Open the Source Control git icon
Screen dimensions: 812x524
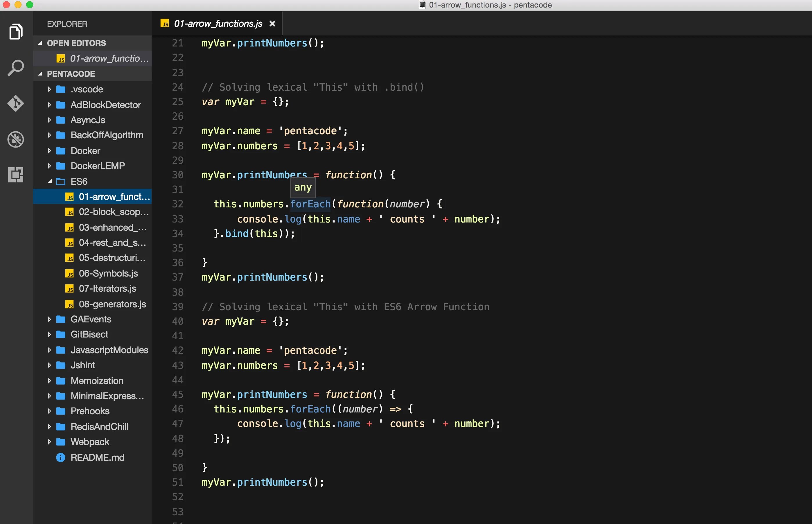(x=16, y=103)
